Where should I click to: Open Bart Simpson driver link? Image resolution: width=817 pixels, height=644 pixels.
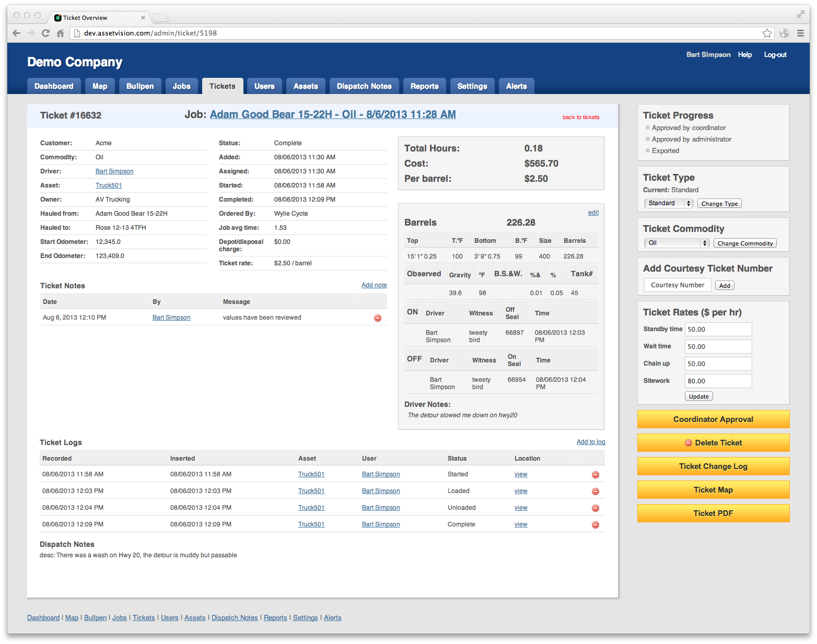[x=114, y=171]
